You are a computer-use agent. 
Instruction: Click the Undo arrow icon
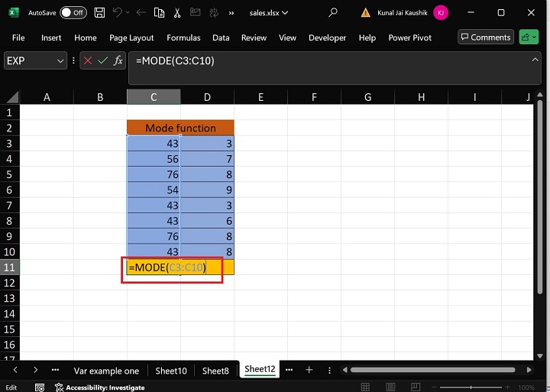click(117, 13)
